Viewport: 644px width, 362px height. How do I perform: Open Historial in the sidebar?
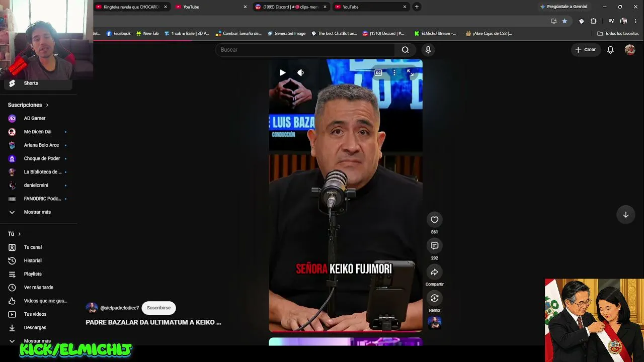(38, 260)
